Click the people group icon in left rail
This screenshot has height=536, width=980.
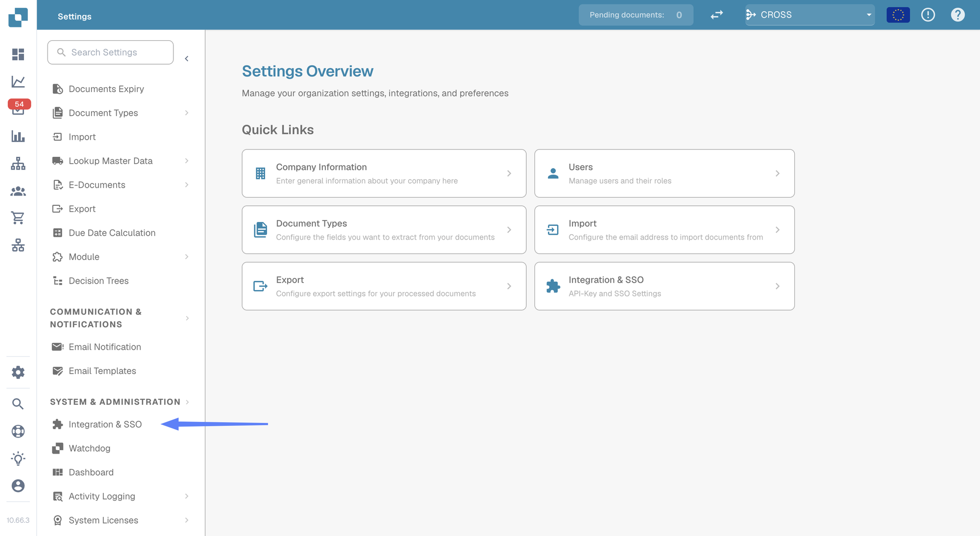click(18, 191)
